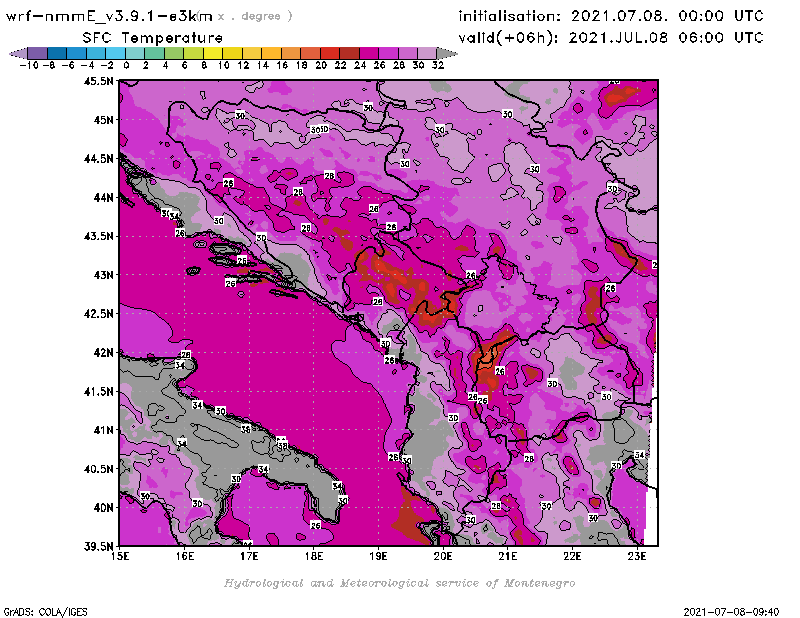800x618 pixels.
Task: Click the 40.5N latitude label
Action: [x=98, y=468]
